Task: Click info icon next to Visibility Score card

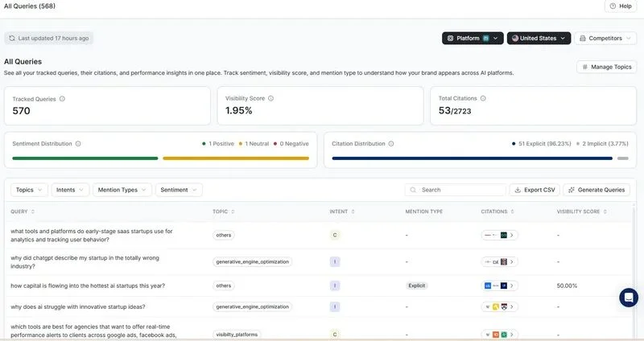Action: coord(270,98)
